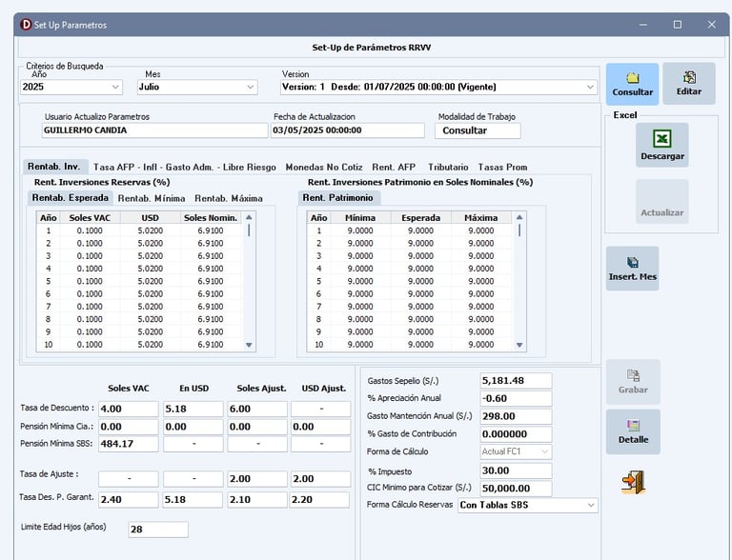Open the Tasas Prom tab
Viewport: 732px width, 560px height.
pos(502,167)
